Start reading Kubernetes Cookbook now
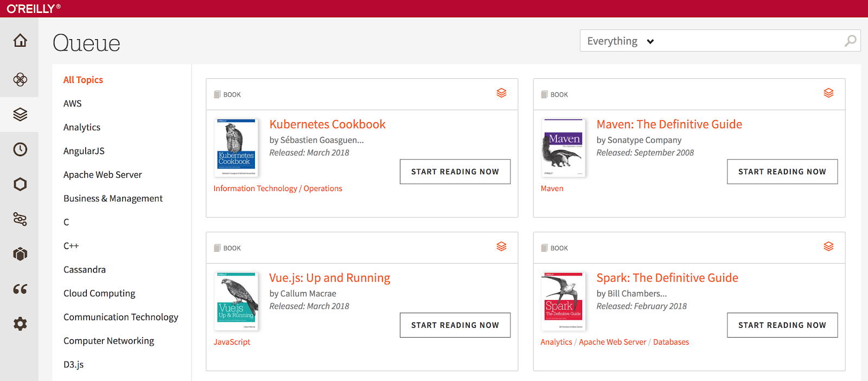The height and width of the screenshot is (381, 868). 455,172
